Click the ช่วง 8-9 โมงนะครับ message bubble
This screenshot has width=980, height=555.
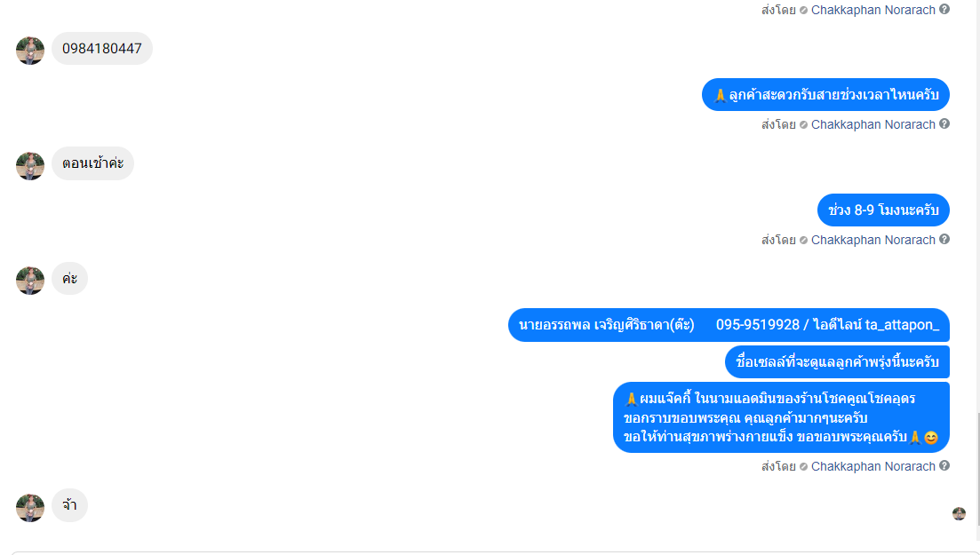(x=883, y=210)
